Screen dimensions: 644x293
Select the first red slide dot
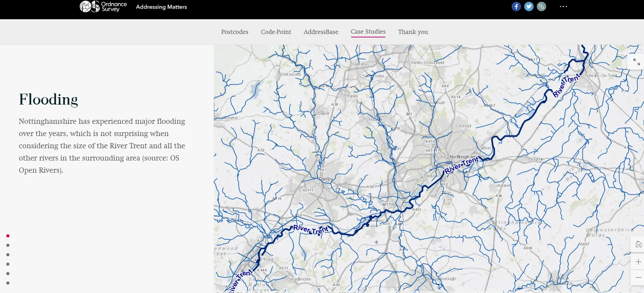click(x=8, y=236)
